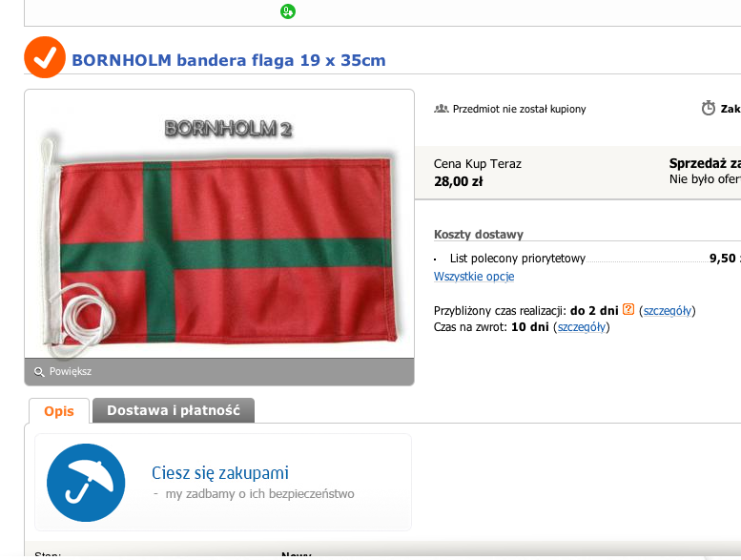741x560 pixels.
Task: Click the Ciesz się zakupami heading
Action: (x=220, y=472)
